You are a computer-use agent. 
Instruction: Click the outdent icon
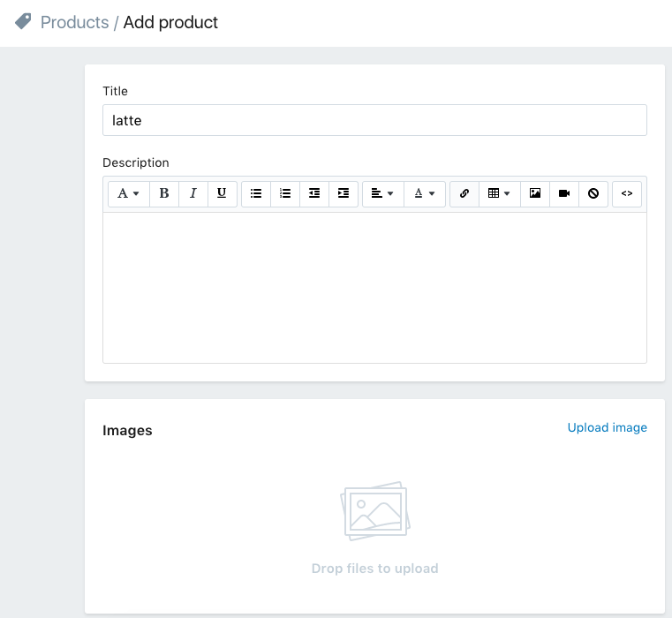[x=314, y=193]
